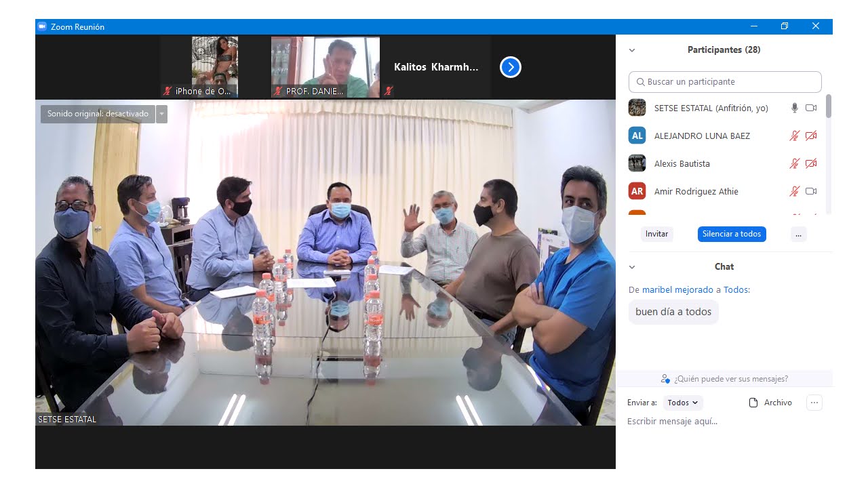Unmute ALEJANDRO LUNA BAEZ microphone
Viewport: 868px width, 488px height.
795,136
